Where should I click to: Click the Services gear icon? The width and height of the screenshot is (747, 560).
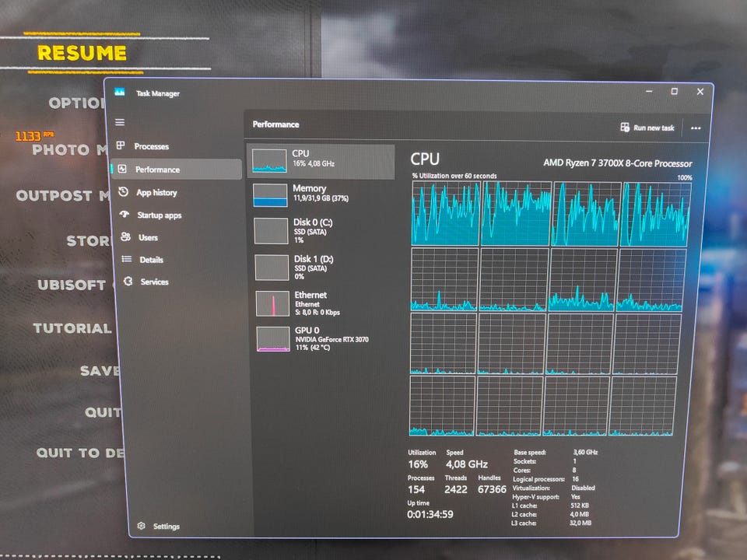point(128,281)
